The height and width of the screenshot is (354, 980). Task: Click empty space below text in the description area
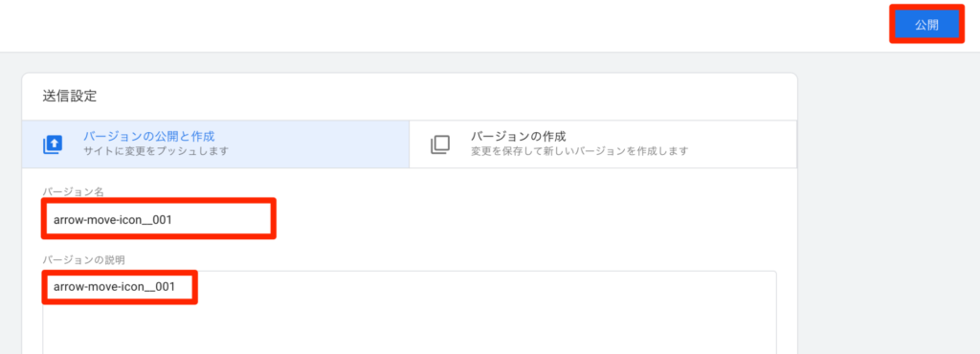[x=410, y=328]
